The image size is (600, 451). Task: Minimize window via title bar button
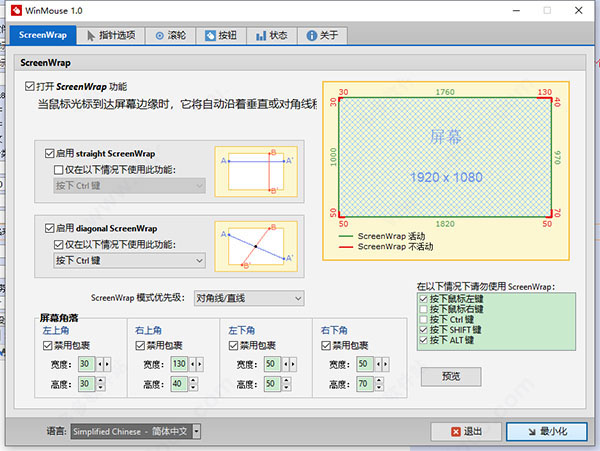pyautogui.click(x=516, y=10)
